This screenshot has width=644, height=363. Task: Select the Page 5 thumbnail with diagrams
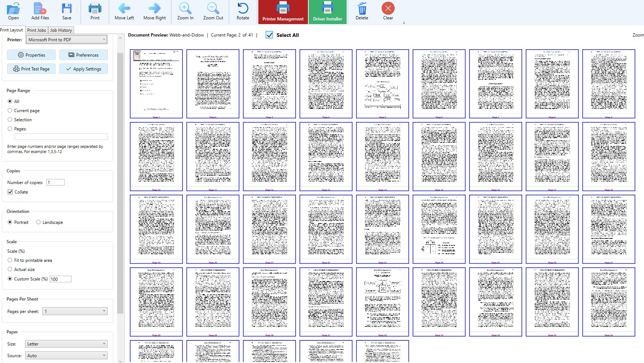382,84
